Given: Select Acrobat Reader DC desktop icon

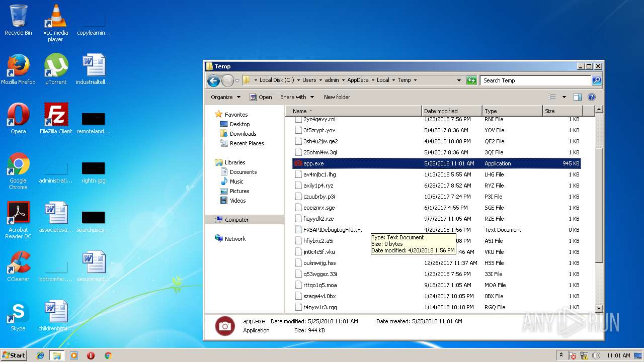Looking at the screenshot, I should click(18, 220).
